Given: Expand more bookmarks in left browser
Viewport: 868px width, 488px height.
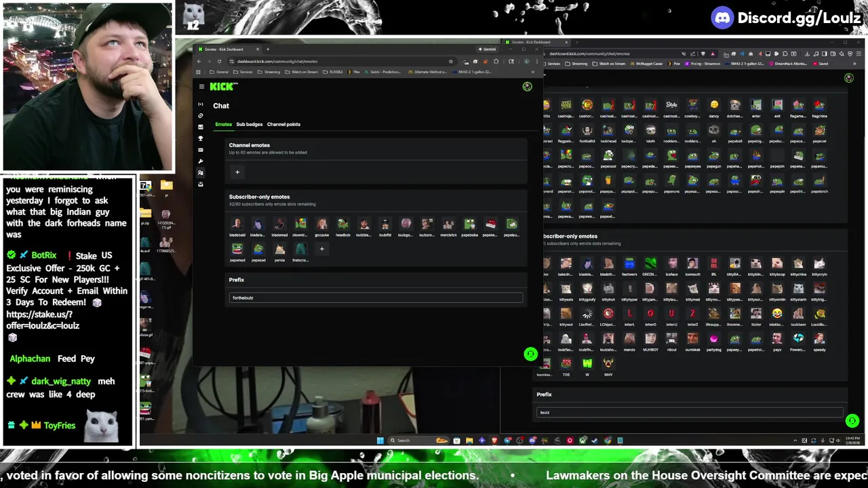Looking at the screenshot, I should pyautogui.click(x=533, y=72).
